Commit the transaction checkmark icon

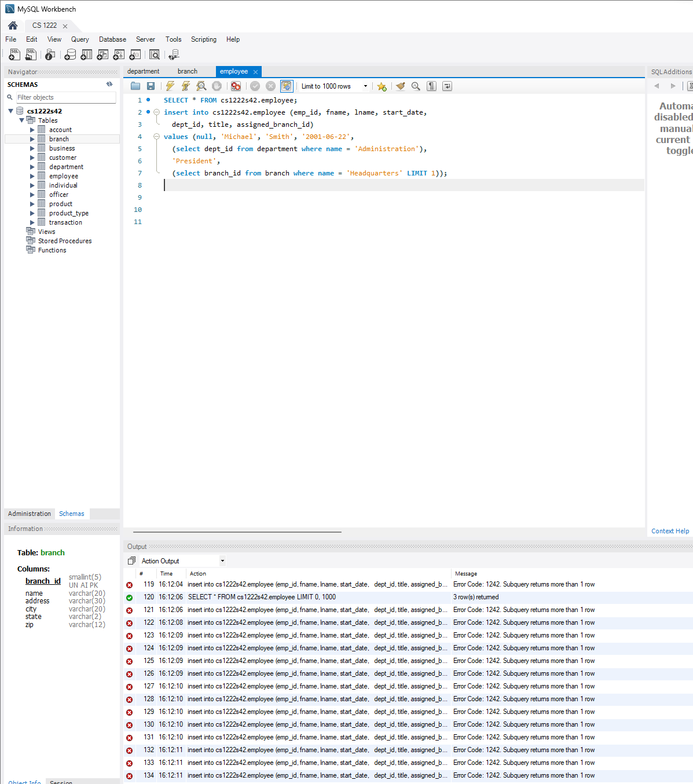tap(255, 86)
